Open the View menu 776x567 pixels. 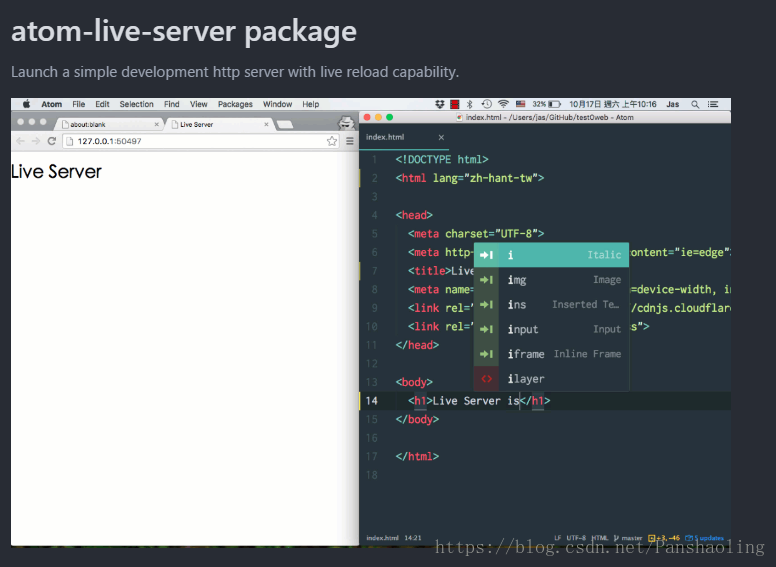pos(198,104)
